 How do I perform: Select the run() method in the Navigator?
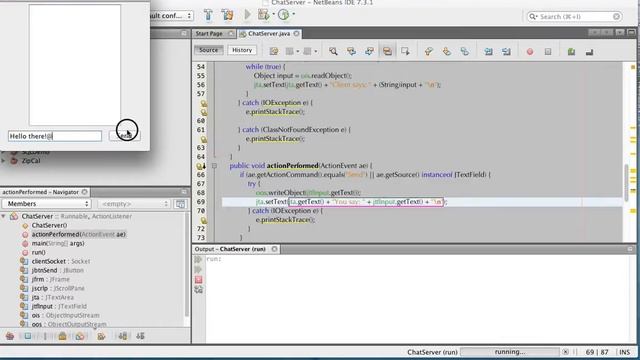(x=38, y=252)
